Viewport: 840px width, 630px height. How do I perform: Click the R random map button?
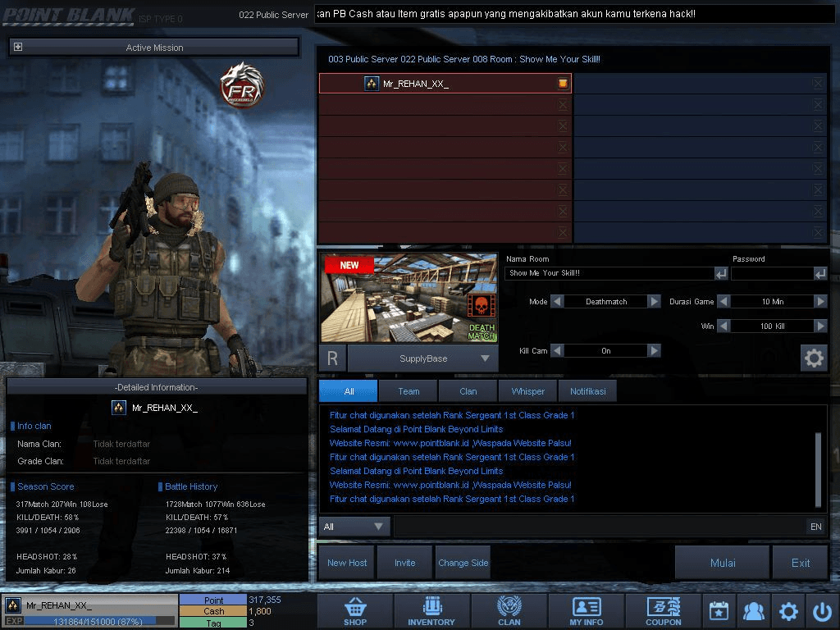[332, 358]
